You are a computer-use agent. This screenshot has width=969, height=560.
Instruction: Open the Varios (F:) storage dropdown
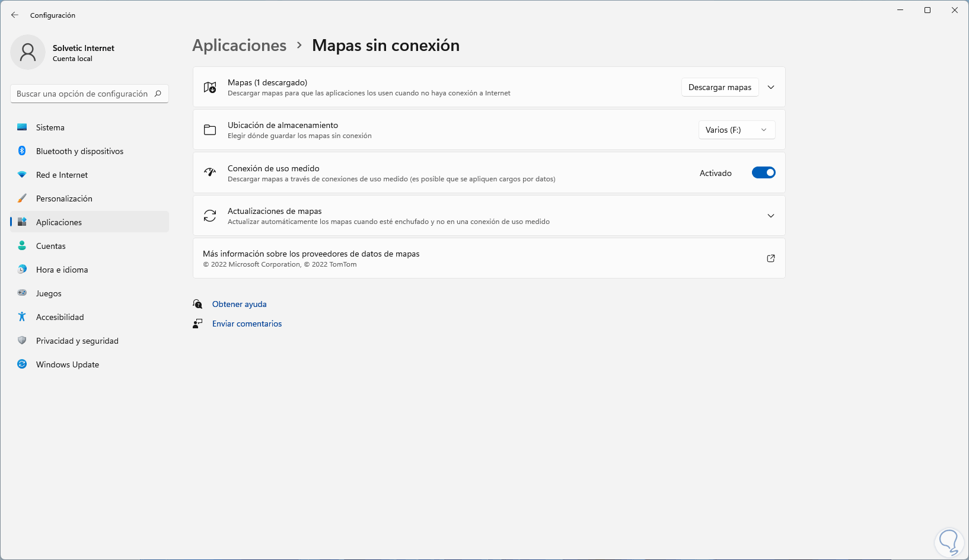pyautogui.click(x=737, y=130)
